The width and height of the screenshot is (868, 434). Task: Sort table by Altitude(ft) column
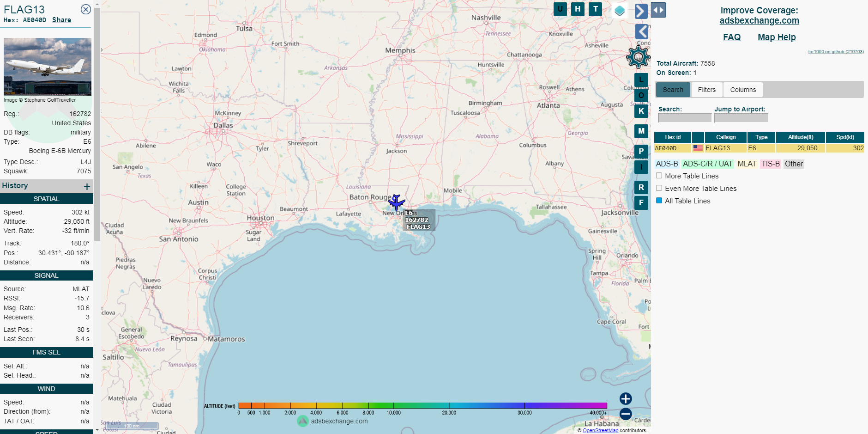coord(801,137)
